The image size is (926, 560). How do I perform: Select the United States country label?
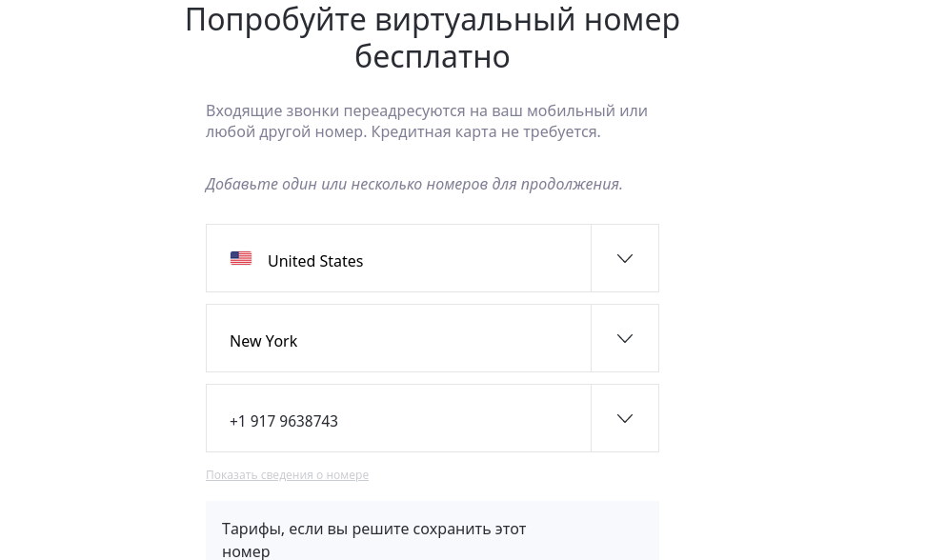pos(315,261)
